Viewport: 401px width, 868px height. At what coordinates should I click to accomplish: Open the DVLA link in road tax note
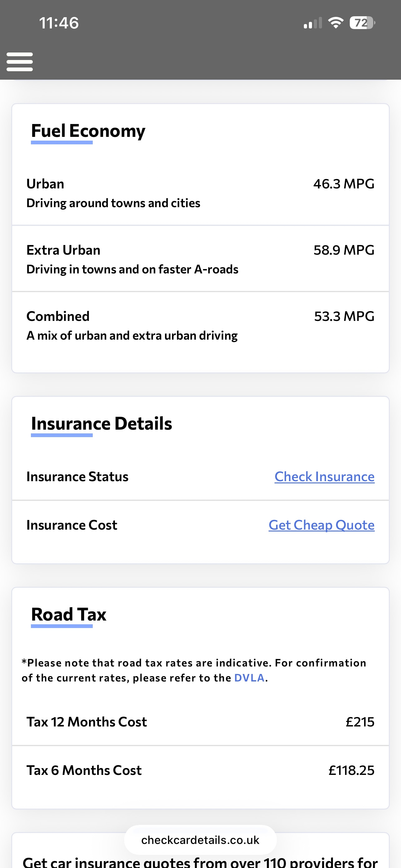(x=249, y=678)
